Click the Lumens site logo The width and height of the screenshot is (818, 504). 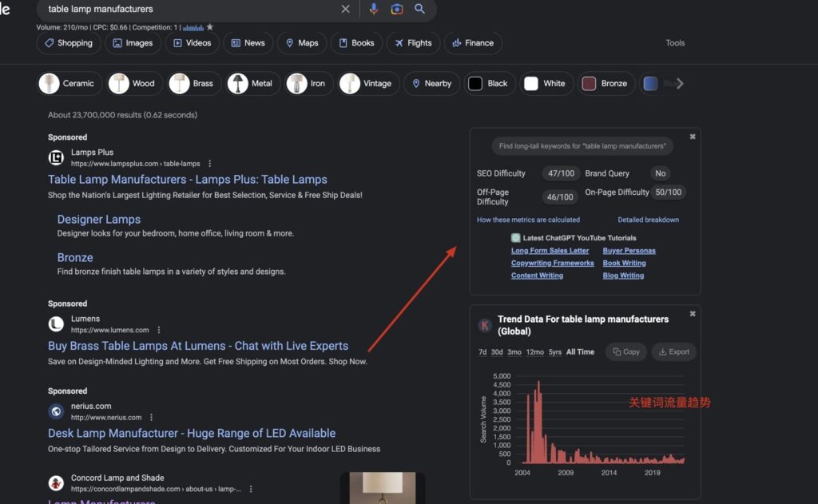[57, 324]
